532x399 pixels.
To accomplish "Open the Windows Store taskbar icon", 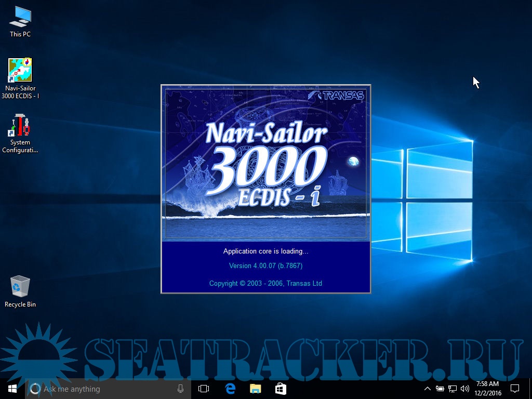I will pos(280,389).
